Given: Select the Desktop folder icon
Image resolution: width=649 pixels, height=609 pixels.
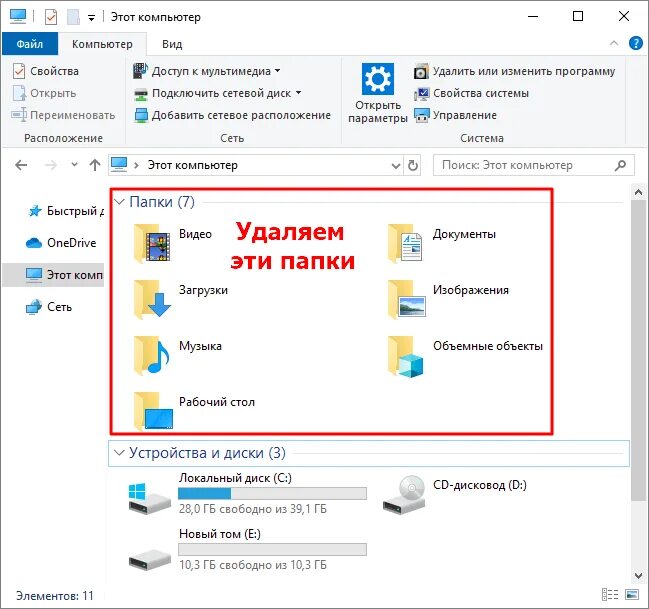Looking at the screenshot, I should coord(153,410).
